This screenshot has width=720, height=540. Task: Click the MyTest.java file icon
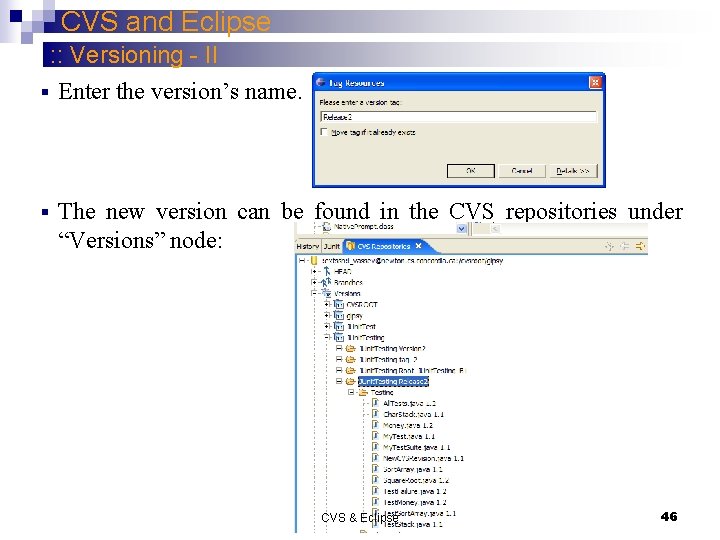point(376,436)
